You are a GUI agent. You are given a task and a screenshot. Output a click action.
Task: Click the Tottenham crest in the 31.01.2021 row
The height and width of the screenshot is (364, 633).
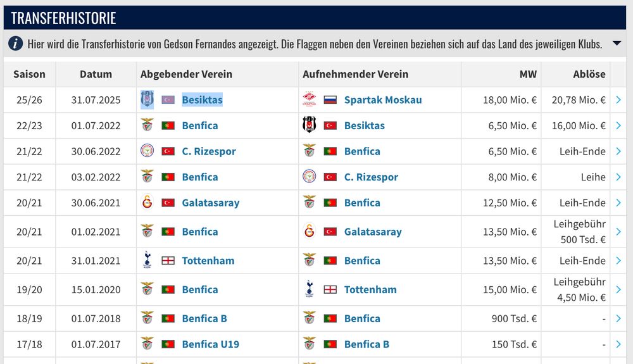pos(147,260)
